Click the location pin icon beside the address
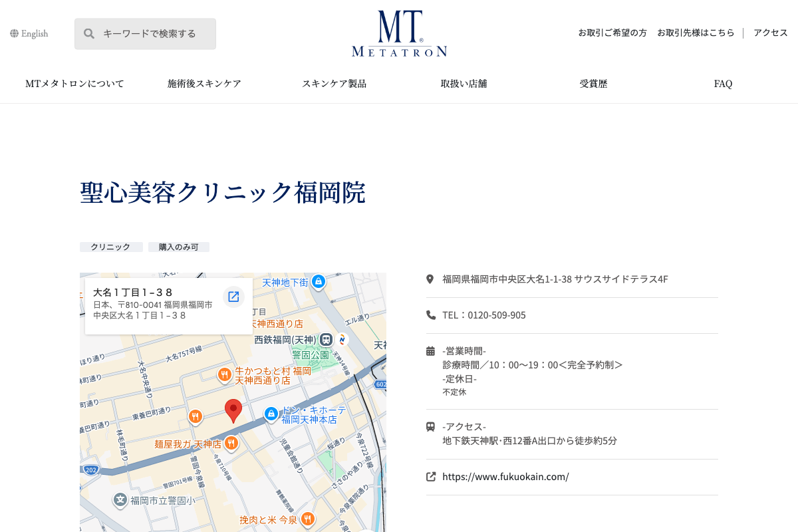Viewport: 798px width, 532px height. click(430, 279)
